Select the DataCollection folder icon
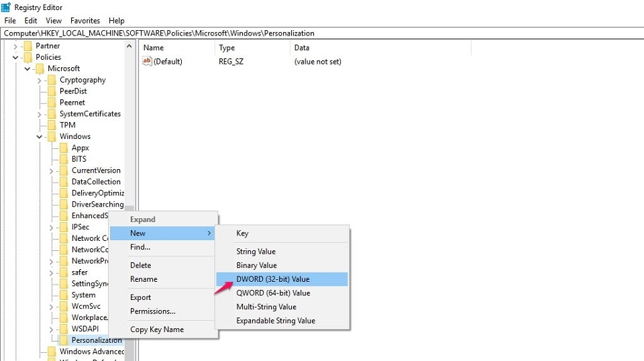The width and height of the screenshot is (644, 361). click(x=64, y=182)
